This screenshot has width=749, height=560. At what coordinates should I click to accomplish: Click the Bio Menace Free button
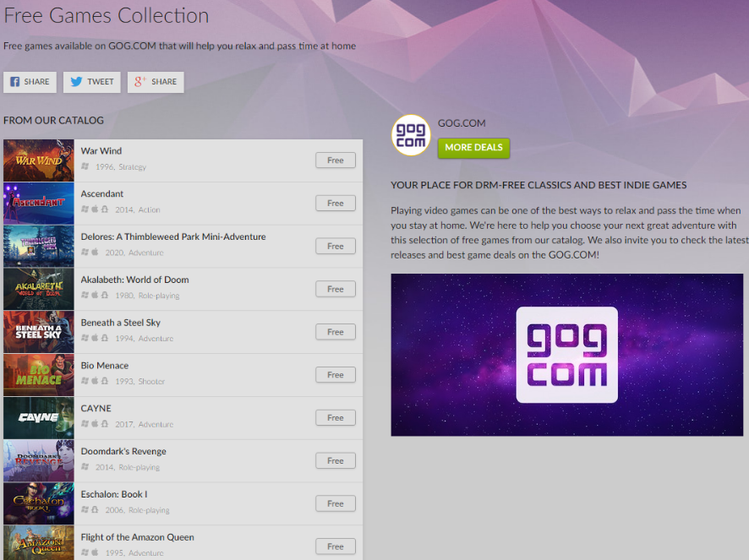pyautogui.click(x=336, y=375)
